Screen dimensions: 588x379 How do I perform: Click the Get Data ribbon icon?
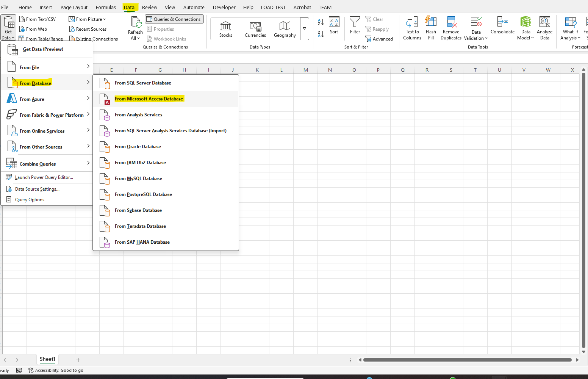(8, 28)
